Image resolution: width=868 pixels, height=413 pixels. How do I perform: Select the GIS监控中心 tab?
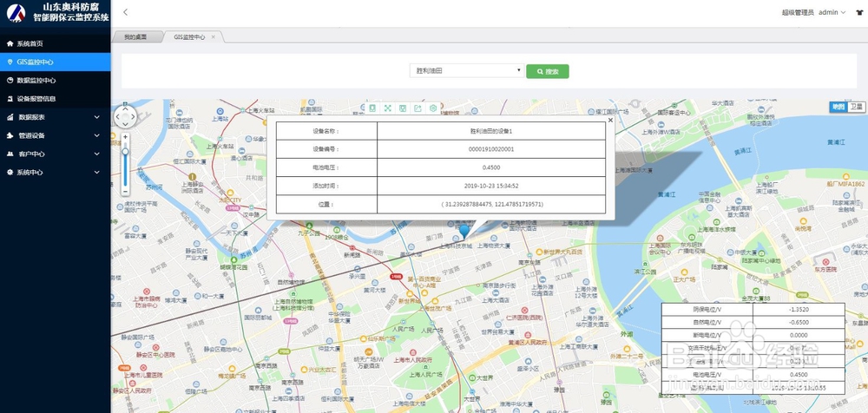click(189, 37)
